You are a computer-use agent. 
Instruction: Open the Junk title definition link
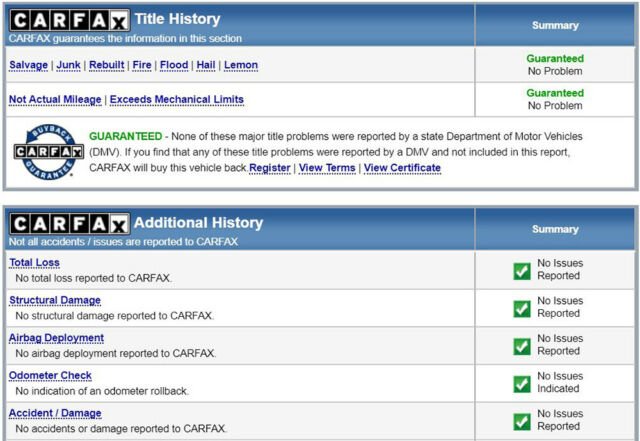69,65
